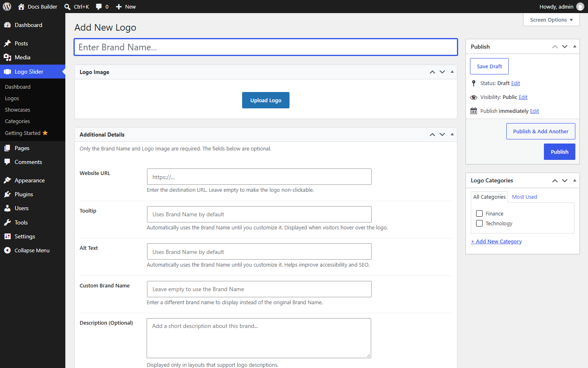Collapse the Logo Image panel with the triangle toggle
This screenshot has height=368, width=588.
[x=452, y=72]
